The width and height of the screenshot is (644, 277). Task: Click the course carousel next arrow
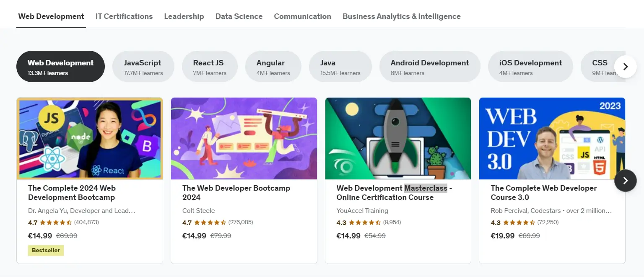[625, 181]
